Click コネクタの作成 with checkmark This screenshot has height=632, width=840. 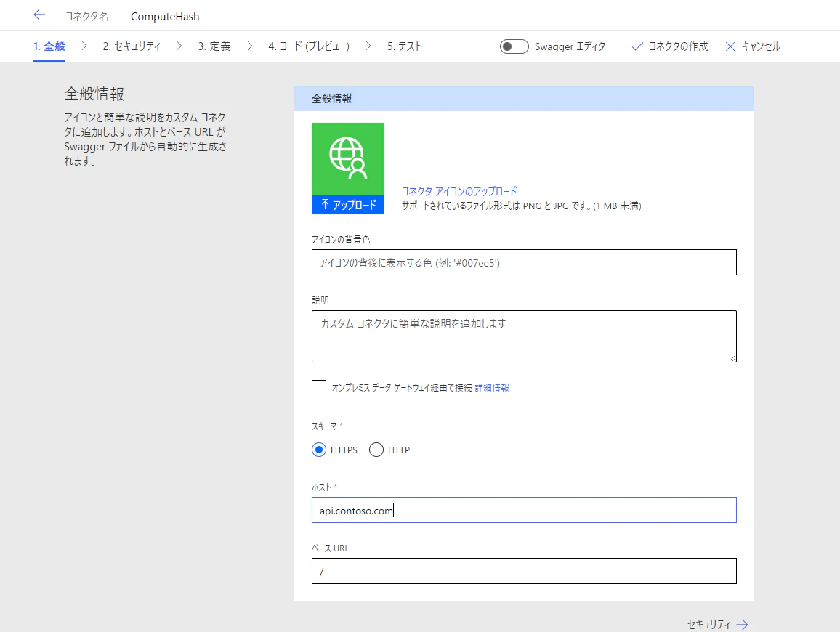[x=670, y=46]
